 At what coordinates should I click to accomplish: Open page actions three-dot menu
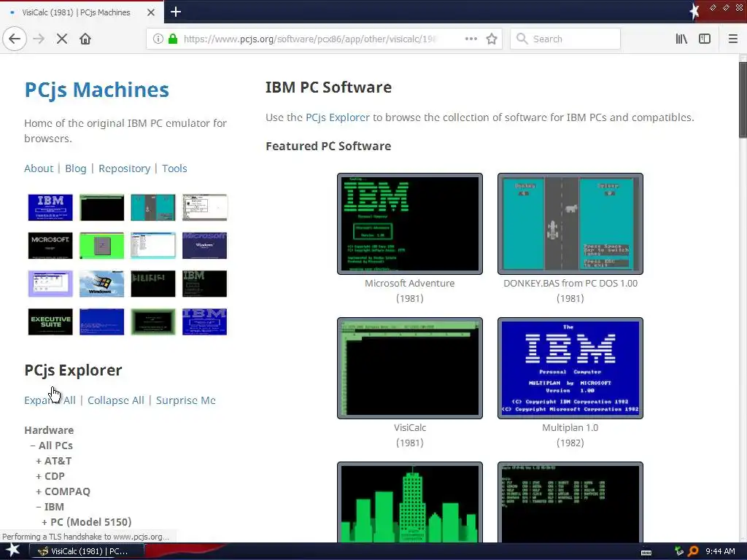pos(471,39)
